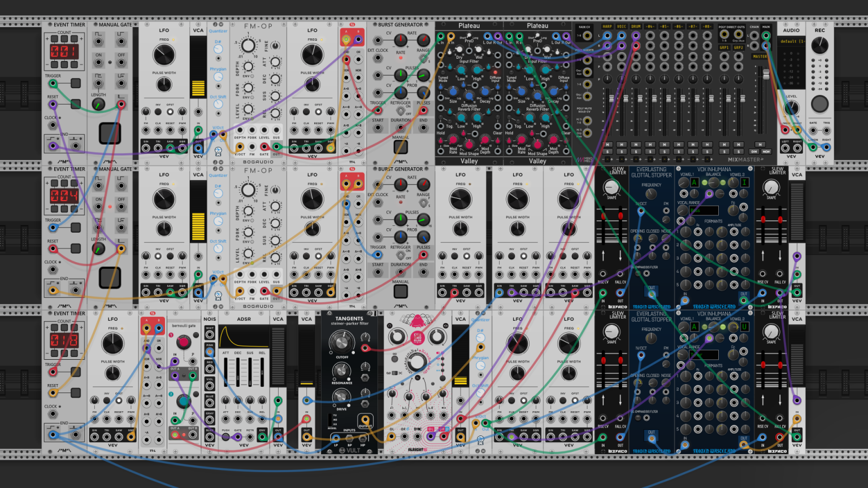
Task: Toggle the DIM button on MixMaster master section
Action: pyautogui.click(x=754, y=151)
